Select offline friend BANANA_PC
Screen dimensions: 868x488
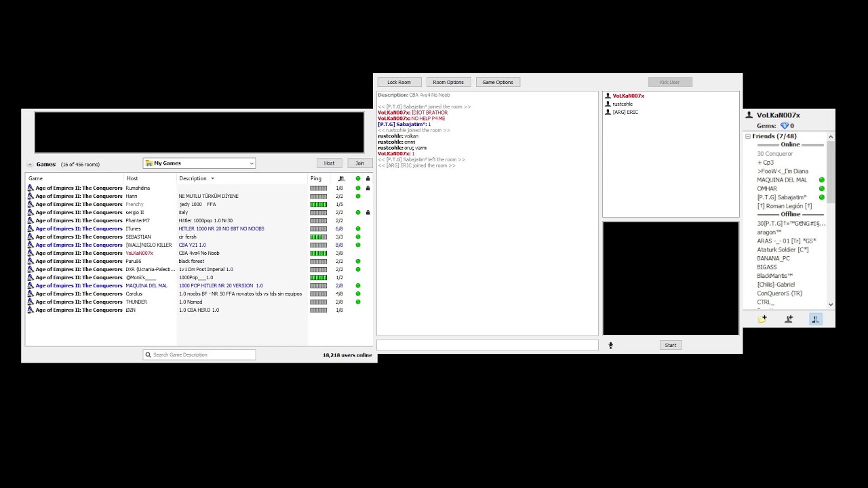click(x=774, y=258)
